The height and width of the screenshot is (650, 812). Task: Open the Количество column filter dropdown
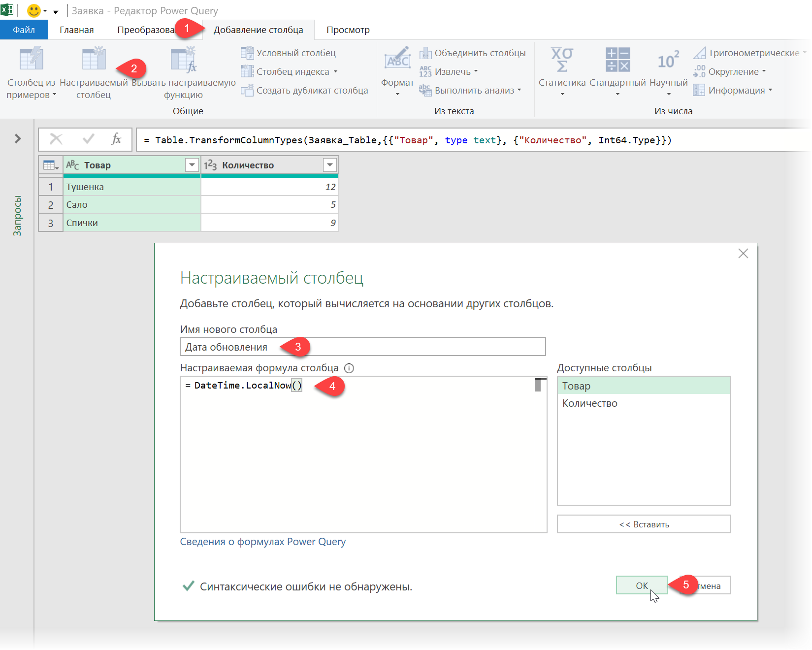pyautogui.click(x=330, y=165)
